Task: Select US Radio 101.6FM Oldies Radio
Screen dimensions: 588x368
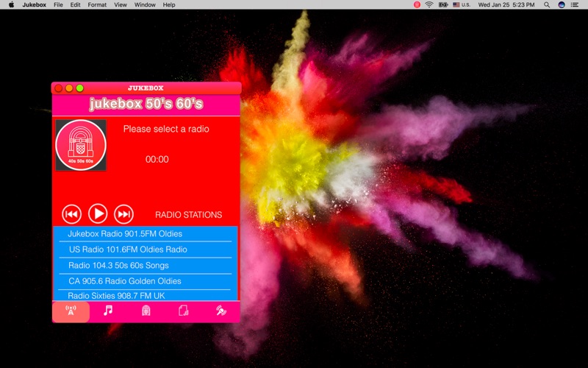Action: pos(145,250)
